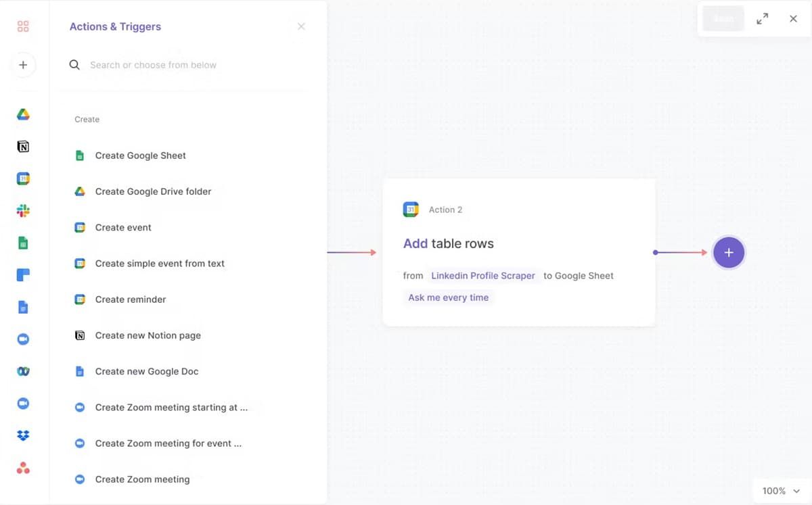This screenshot has height=505, width=812.
Task: Choose "Create Google Sheet" from the list
Action: coord(140,155)
